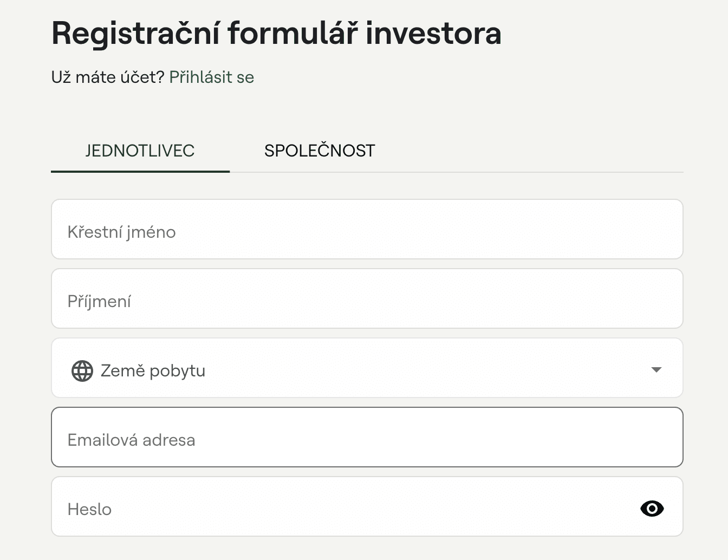Select the JEDNOTLIVEC tab

pos(140,151)
